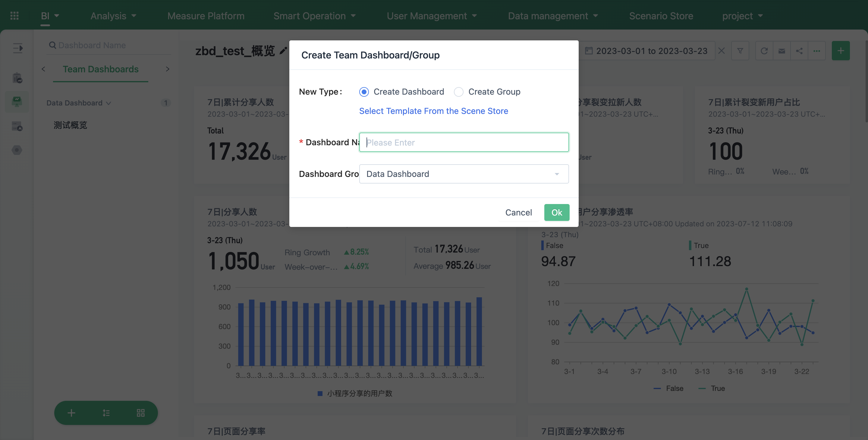Refresh the dashboard data
The image size is (868, 440).
pyautogui.click(x=764, y=51)
